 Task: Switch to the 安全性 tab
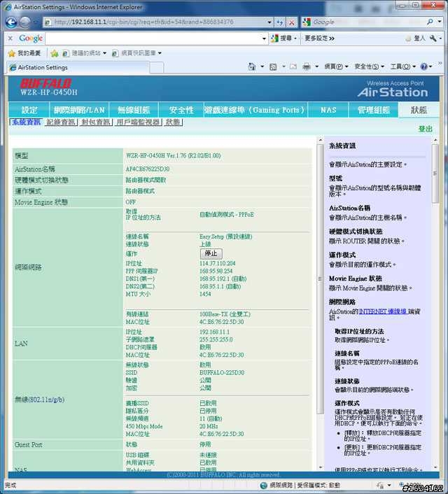click(x=181, y=110)
